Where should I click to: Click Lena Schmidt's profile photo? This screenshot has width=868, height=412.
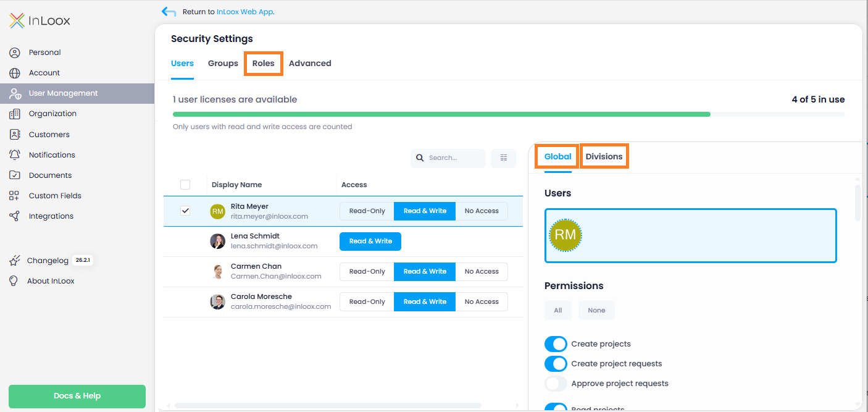(x=217, y=242)
